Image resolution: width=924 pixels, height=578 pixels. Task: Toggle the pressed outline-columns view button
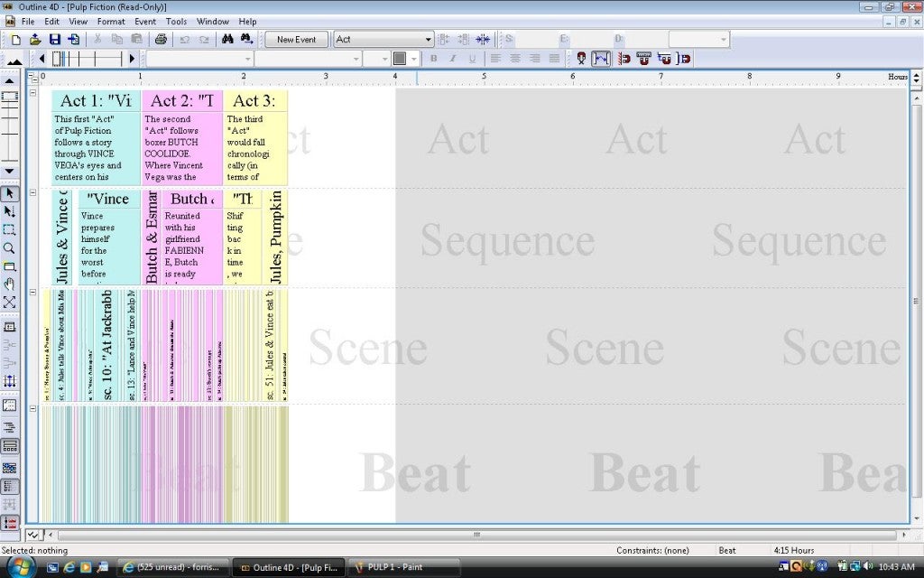9,487
